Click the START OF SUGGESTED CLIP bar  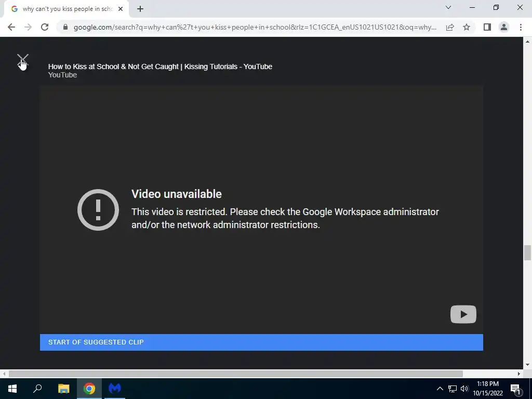click(x=261, y=342)
